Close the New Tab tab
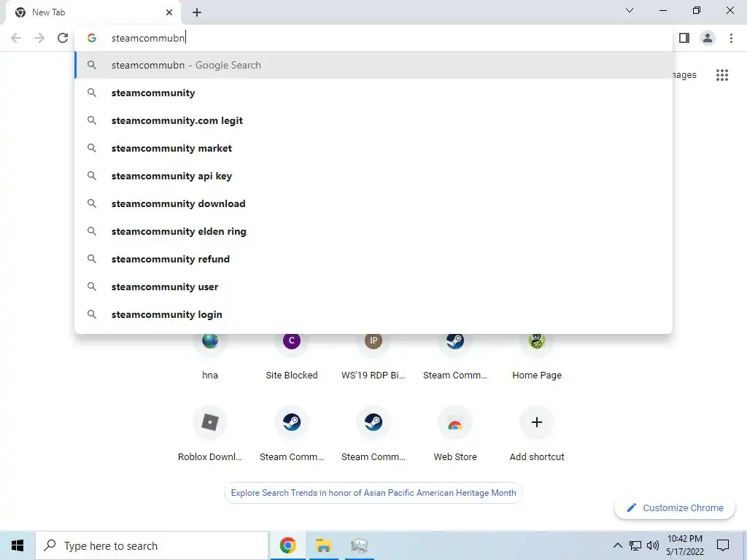This screenshot has width=747, height=560. point(169,12)
